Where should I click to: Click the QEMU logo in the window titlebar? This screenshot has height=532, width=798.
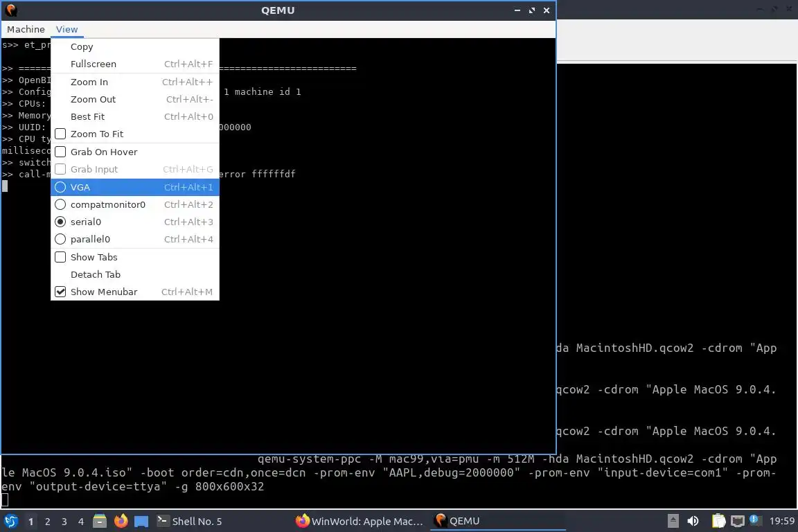(10, 10)
